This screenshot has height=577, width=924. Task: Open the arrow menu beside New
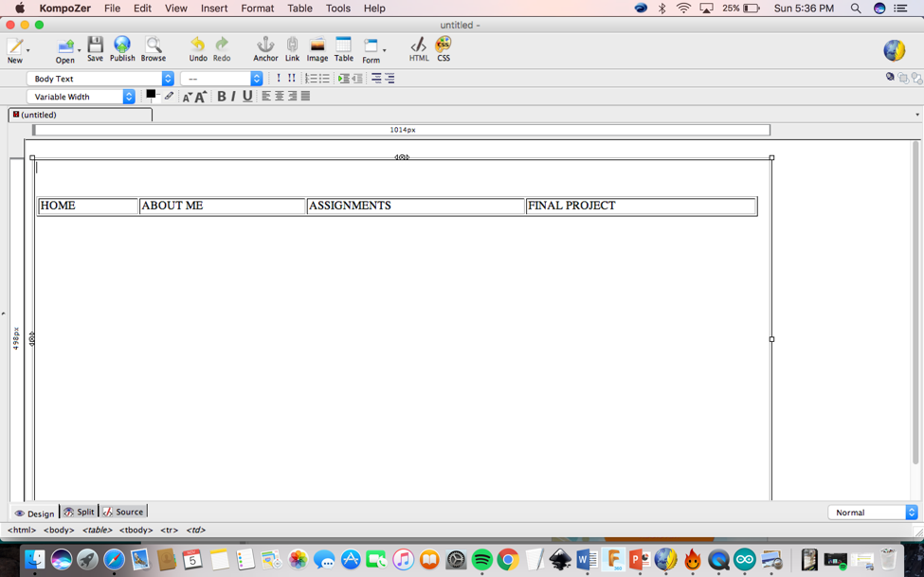pyautogui.click(x=27, y=50)
